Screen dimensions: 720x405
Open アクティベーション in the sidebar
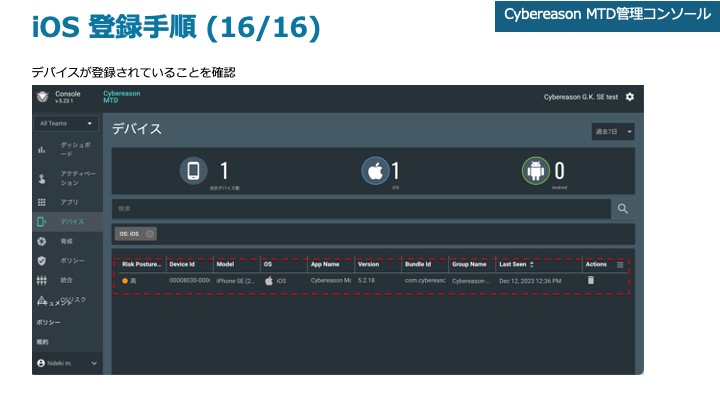click(x=78, y=178)
